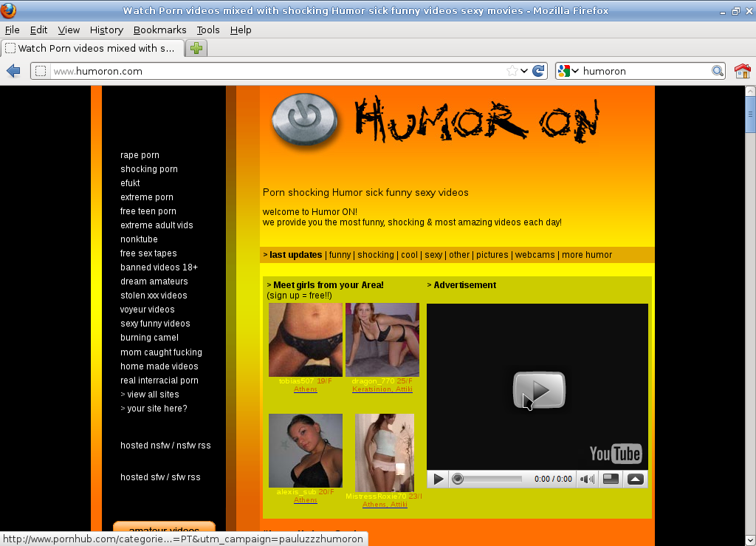Image resolution: width=756 pixels, height=546 pixels.
Task: Open the Tools menu
Action: tap(208, 30)
